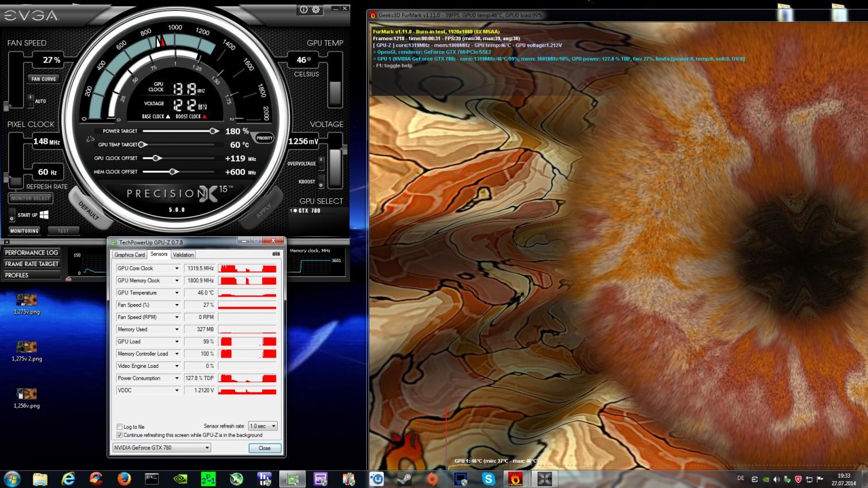Toggle fan speed AUTO switch
This screenshot has width=868, height=488.
(x=30, y=101)
